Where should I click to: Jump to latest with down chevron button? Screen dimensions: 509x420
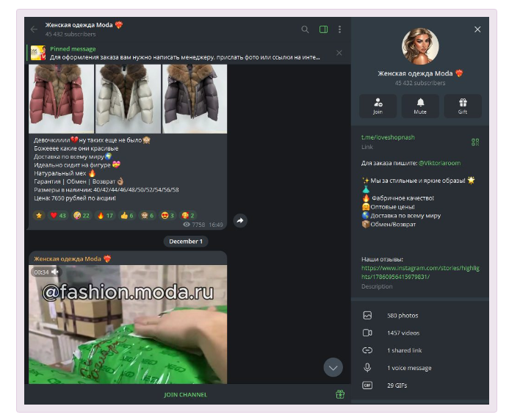333,367
